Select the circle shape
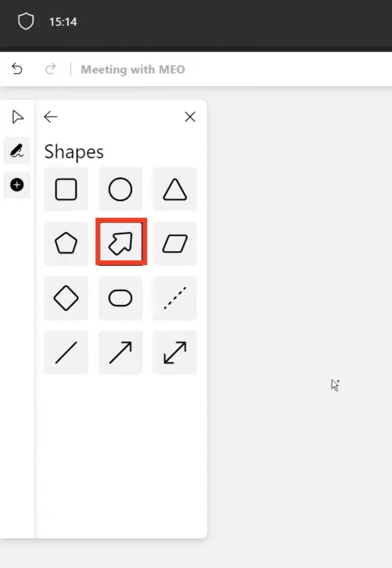This screenshot has width=392, height=568. (x=120, y=189)
